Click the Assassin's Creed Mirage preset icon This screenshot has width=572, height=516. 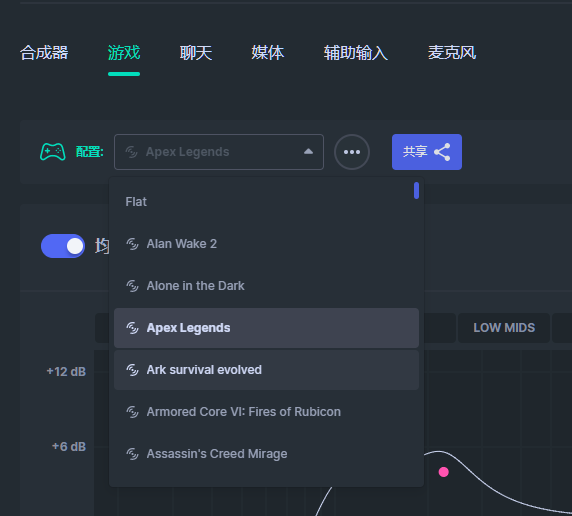click(132, 454)
